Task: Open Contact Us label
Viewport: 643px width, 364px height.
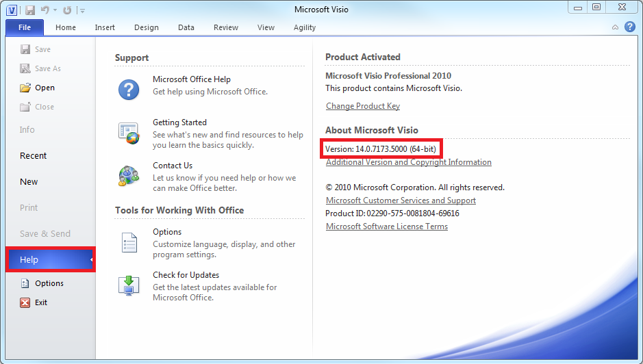Action: point(173,166)
